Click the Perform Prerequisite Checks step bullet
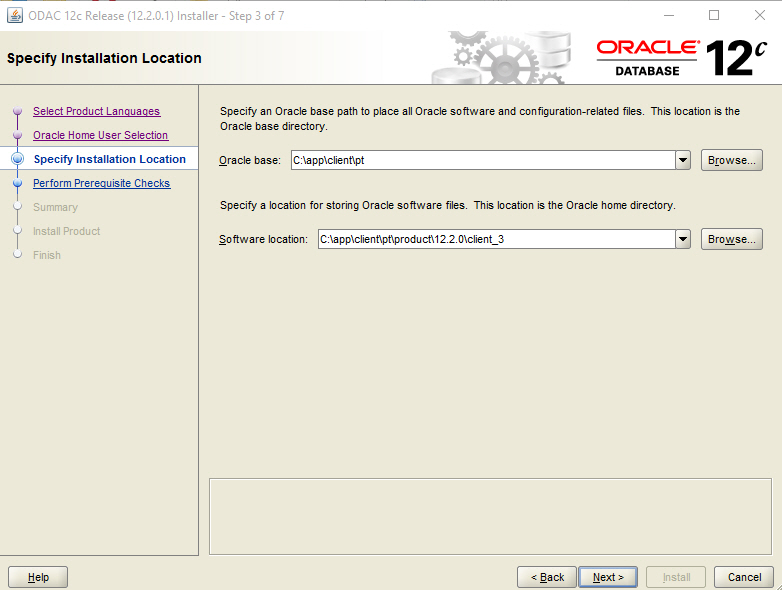Image resolution: width=782 pixels, height=590 pixels. 17,183
